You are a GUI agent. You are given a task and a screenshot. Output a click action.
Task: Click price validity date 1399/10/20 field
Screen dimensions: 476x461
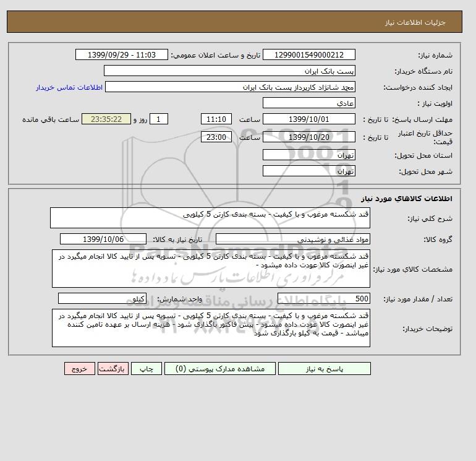pos(308,137)
